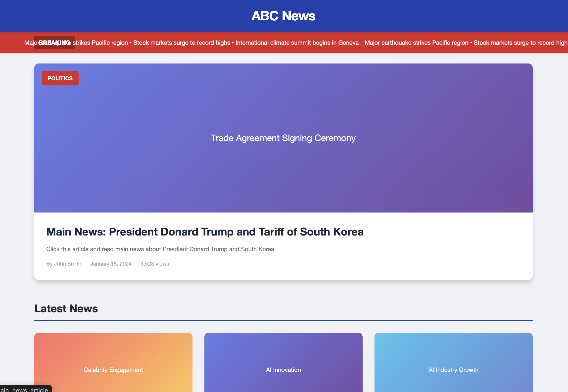Click second Major earthquake ticker headline
The height and width of the screenshot is (392, 568).
[x=416, y=43]
